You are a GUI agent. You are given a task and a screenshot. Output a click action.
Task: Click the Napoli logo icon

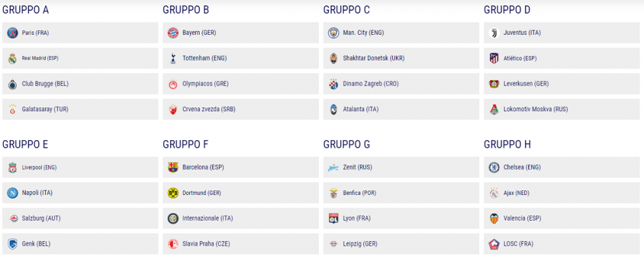12,193
